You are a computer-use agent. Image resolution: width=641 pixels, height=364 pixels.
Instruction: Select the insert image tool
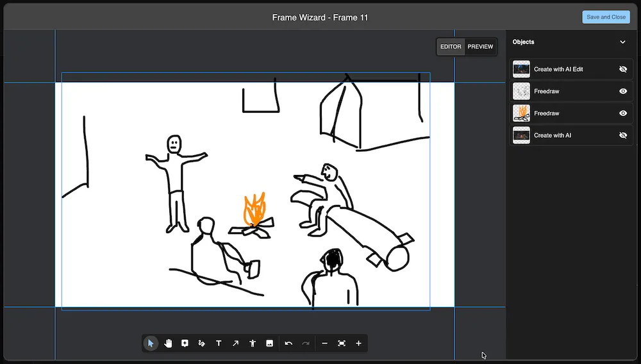pyautogui.click(x=269, y=343)
